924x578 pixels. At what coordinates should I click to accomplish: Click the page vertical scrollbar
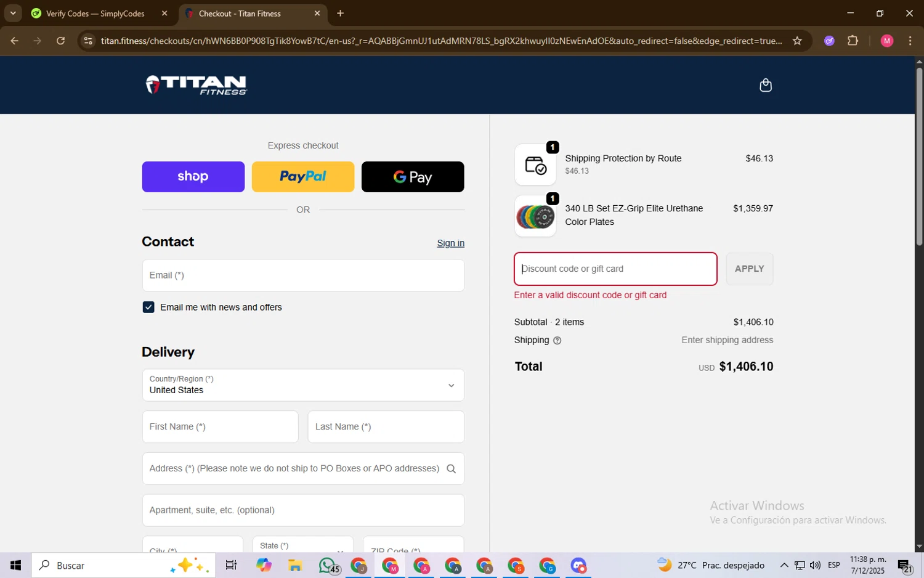pos(919,157)
